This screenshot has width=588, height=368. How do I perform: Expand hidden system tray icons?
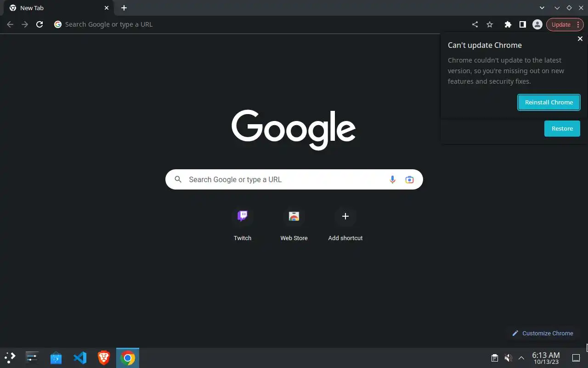[x=521, y=358]
